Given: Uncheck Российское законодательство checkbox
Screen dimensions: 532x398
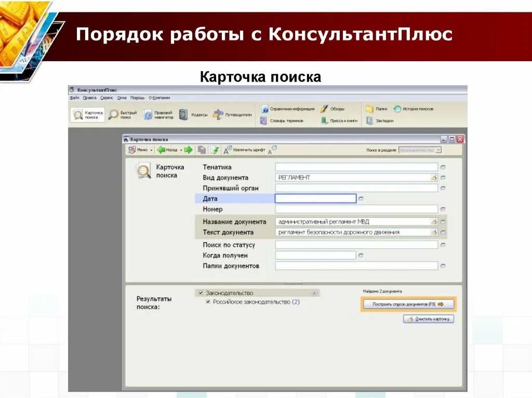Looking at the screenshot, I should click(x=208, y=301).
